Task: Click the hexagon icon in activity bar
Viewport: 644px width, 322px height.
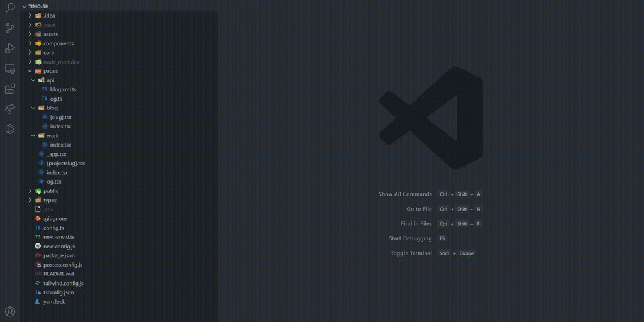Action: click(10, 129)
